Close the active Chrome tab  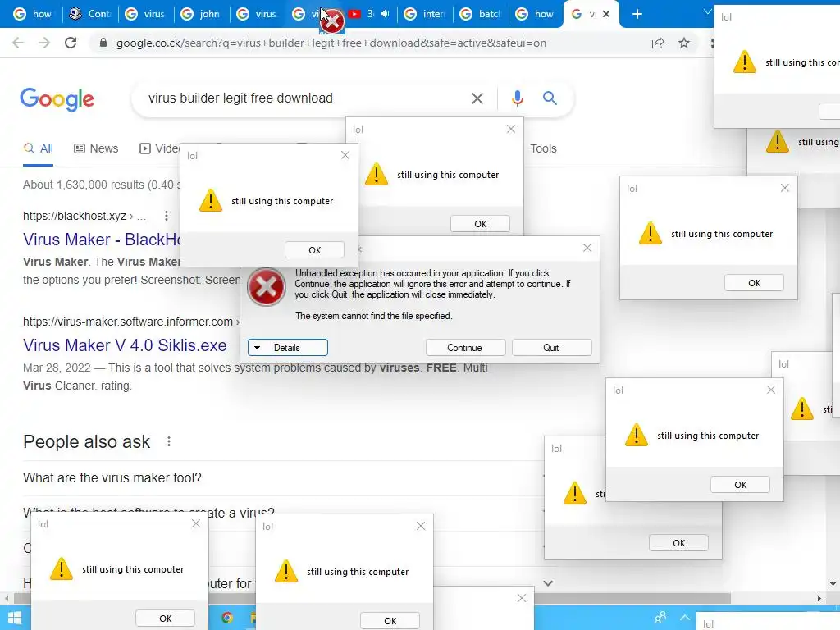pos(606,14)
